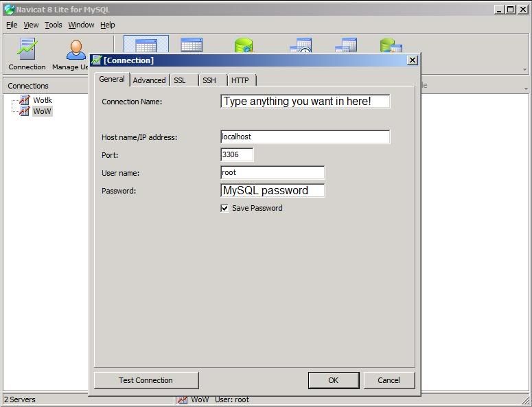Cancel the Connection dialog
This screenshot has height=407, width=532.
tap(389, 380)
